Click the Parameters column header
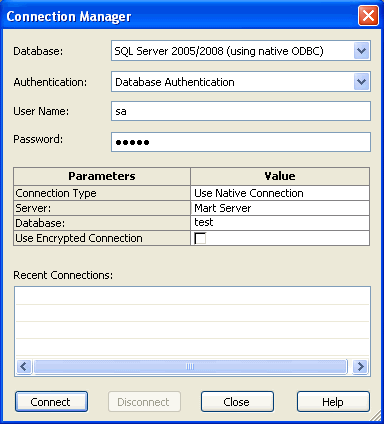Image resolution: width=384 pixels, height=424 pixels. [102, 176]
